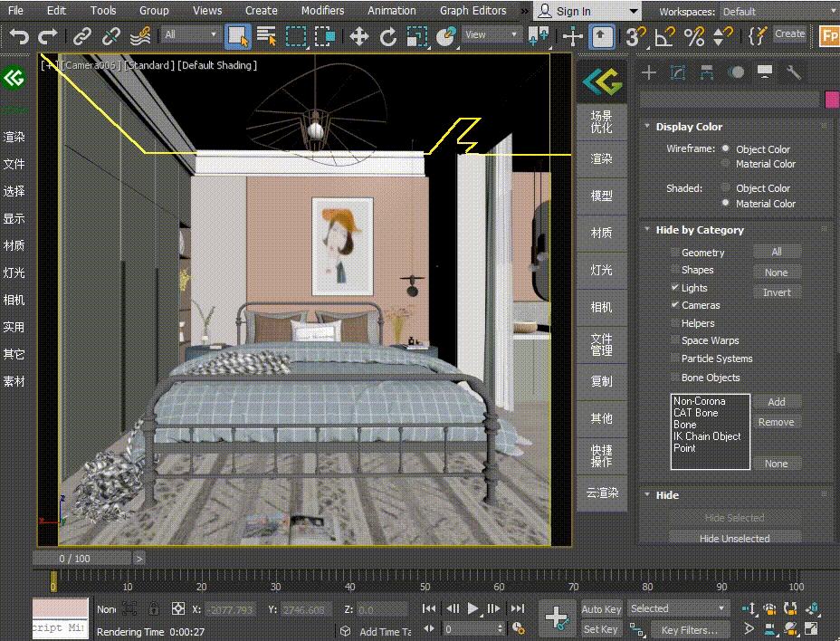Click the Invert button
This screenshot has width=840, height=641.
point(777,292)
